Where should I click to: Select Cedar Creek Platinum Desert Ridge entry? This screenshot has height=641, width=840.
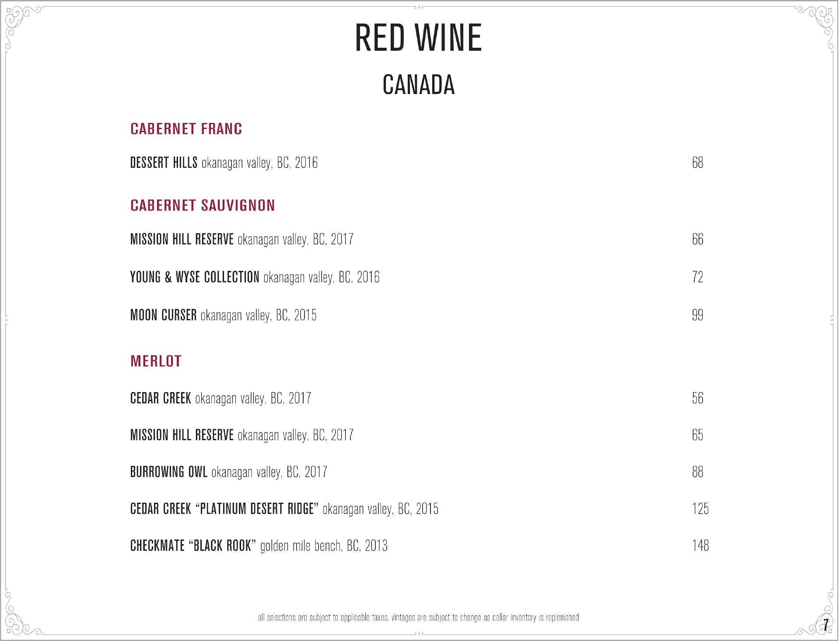(x=284, y=509)
